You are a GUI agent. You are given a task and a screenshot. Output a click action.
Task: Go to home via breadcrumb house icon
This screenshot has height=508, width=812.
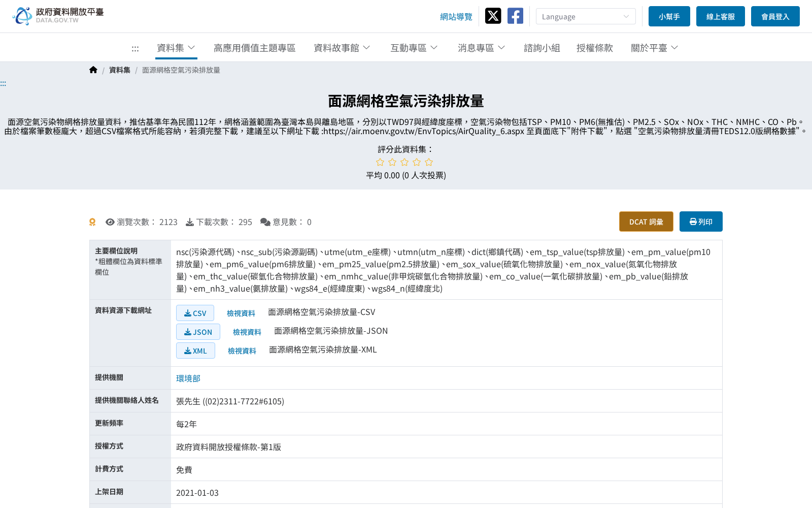click(x=93, y=70)
